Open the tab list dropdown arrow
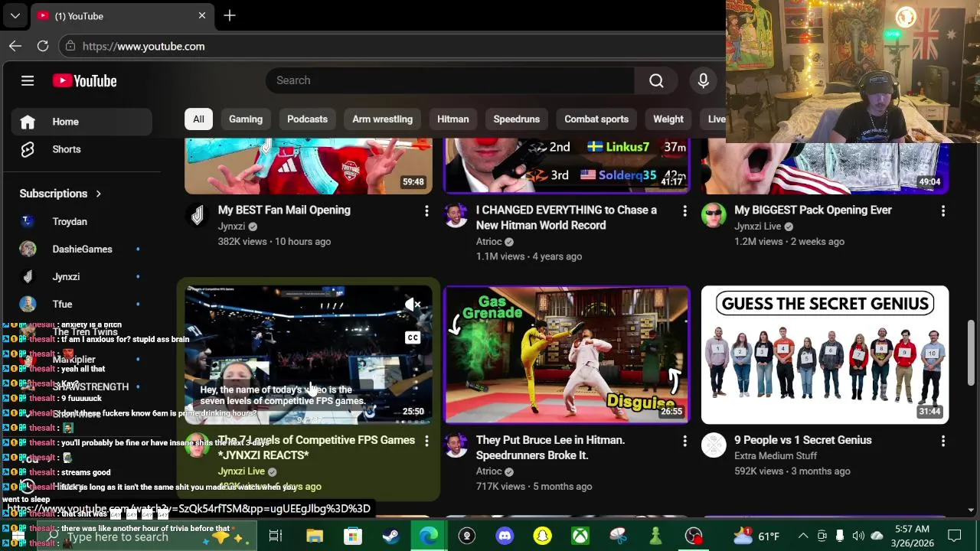The height and width of the screenshot is (551, 980). pos(15,15)
